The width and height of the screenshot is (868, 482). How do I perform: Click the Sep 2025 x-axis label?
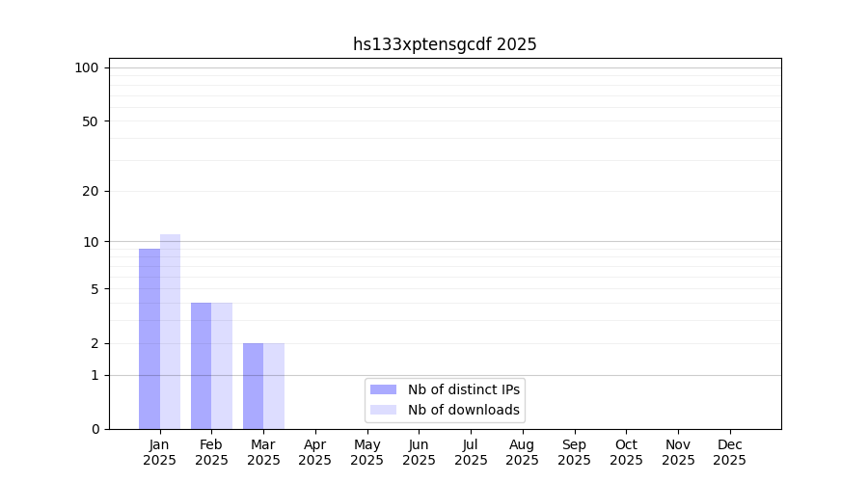(x=574, y=452)
